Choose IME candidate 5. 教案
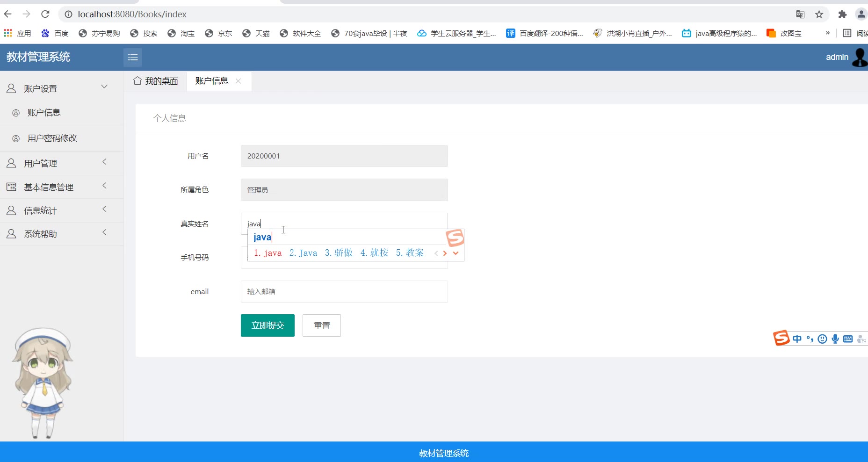Image resolution: width=868 pixels, height=462 pixels. 410,253
